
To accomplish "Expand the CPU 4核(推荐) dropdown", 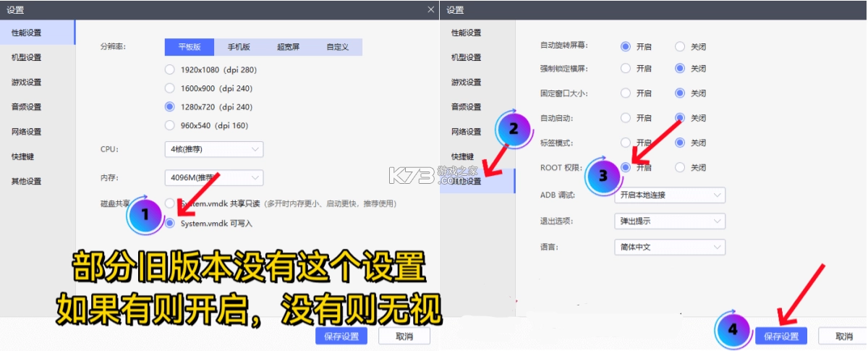I will point(214,149).
